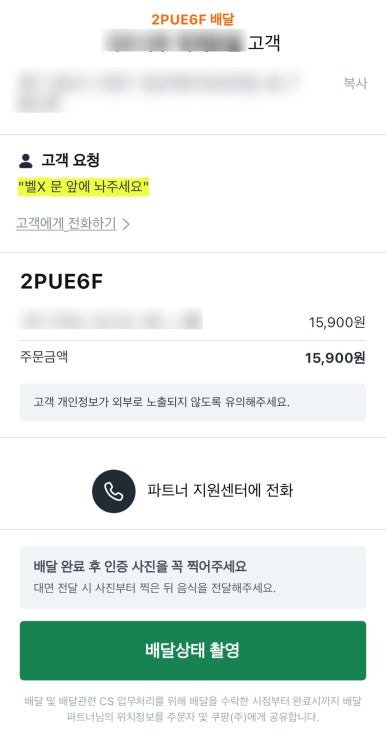
Task: Click the 대면 전달 시 사진부터 instruction line
Action: click(155, 588)
